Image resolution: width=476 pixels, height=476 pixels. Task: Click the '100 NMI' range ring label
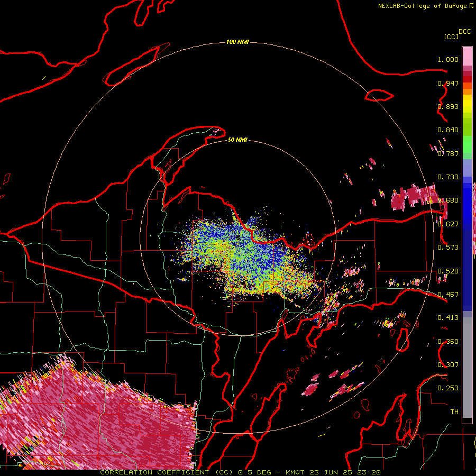click(x=237, y=42)
